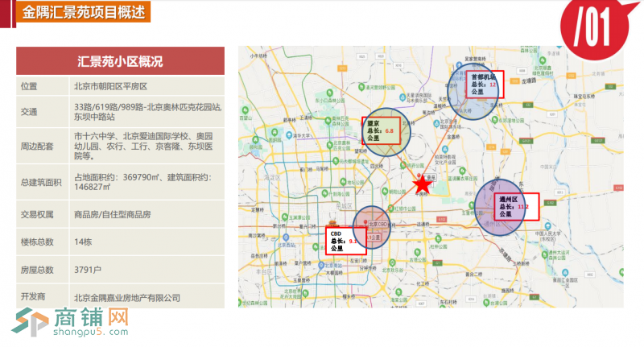Screen dimensions: 644x347
Task: Click the 首都机场 12公里 callout box
Action: click(x=485, y=85)
